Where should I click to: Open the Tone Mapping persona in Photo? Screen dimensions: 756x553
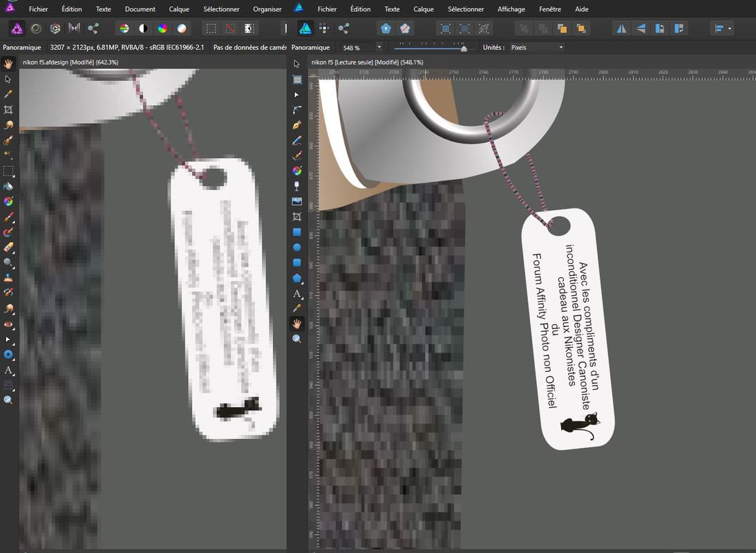click(x=74, y=29)
